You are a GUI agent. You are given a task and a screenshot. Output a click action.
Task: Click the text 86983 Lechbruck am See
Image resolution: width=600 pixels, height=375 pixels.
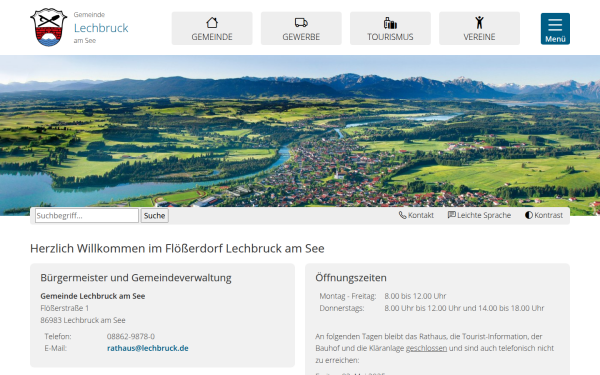click(83, 320)
